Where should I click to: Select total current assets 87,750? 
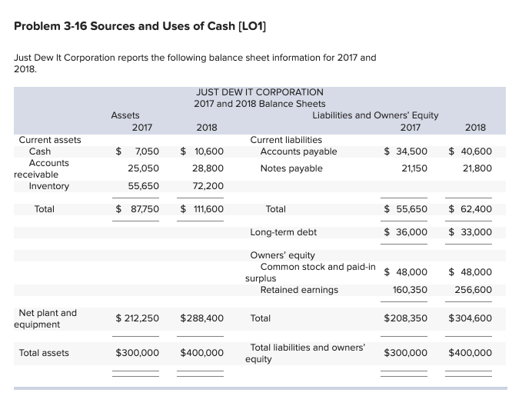[x=145, y=209]
